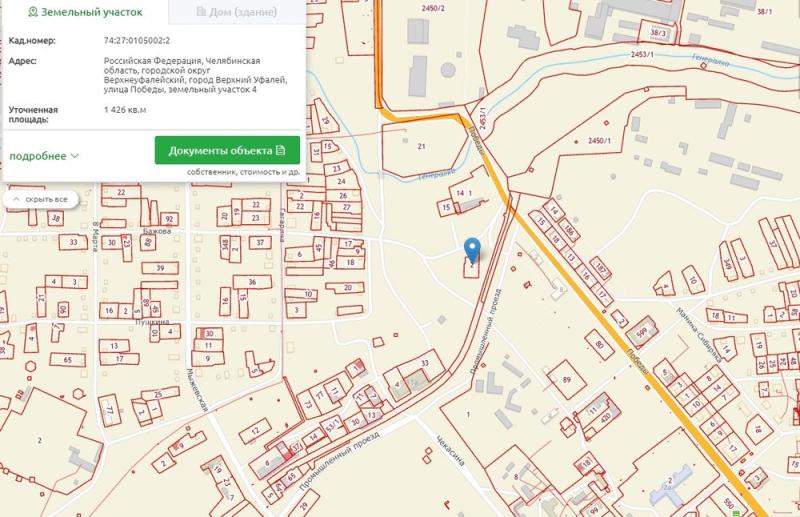Click the Бажова street label

pos(157,231)
